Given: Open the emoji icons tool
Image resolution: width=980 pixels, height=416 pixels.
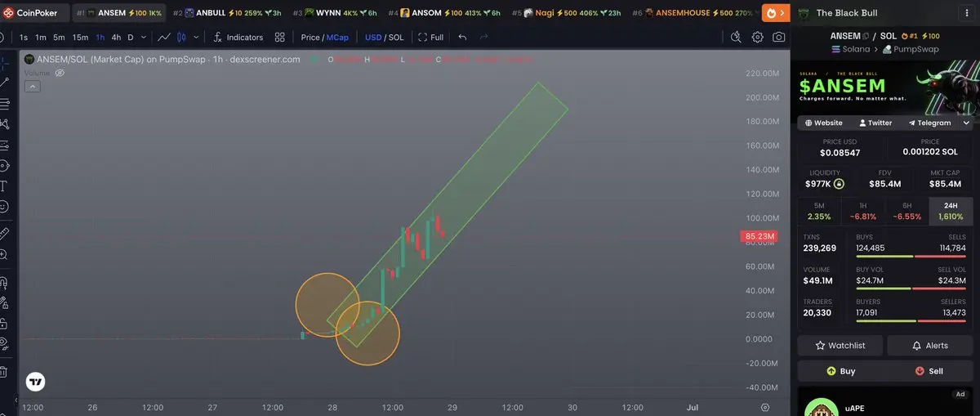Looking at the screenshot, I should 4,208.
